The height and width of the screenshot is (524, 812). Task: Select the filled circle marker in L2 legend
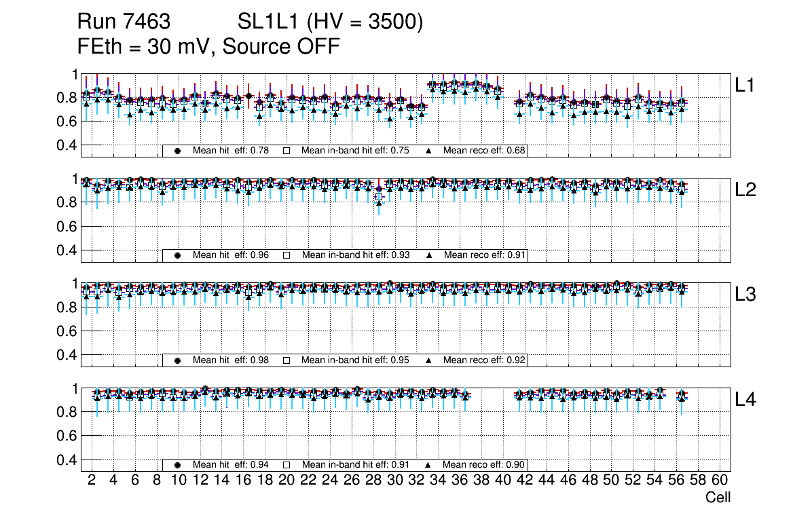pos(177,255)
